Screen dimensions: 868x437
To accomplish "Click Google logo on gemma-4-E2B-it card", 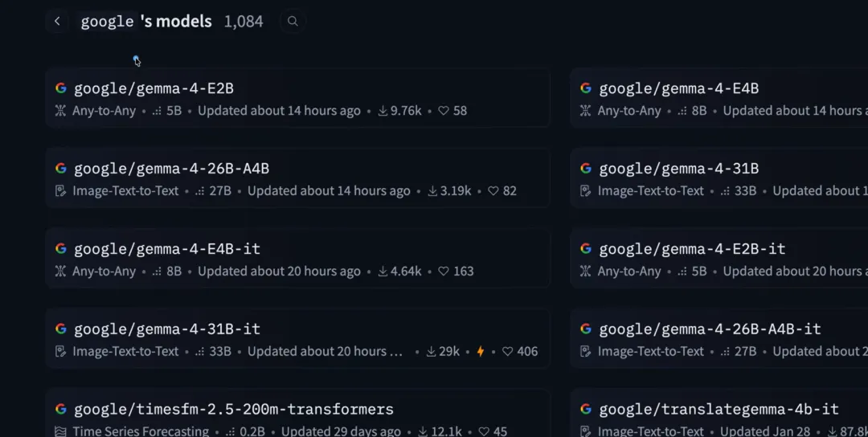I will coord(586,248).
